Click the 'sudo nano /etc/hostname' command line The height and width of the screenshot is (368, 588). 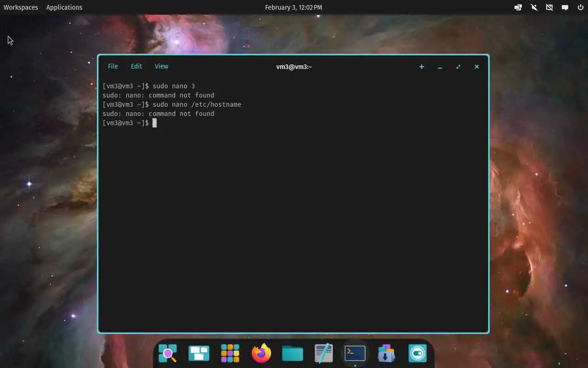tap(172, 104)
